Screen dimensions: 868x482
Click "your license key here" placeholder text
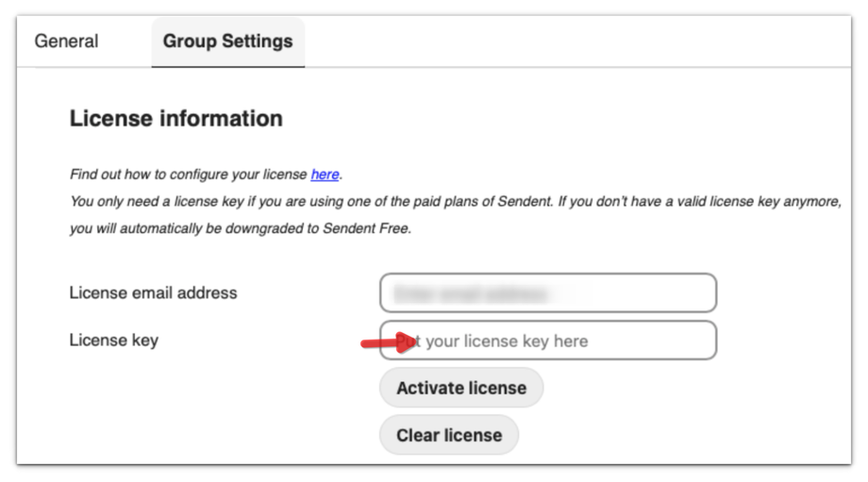pyautogui.click(x=507, y=341)
